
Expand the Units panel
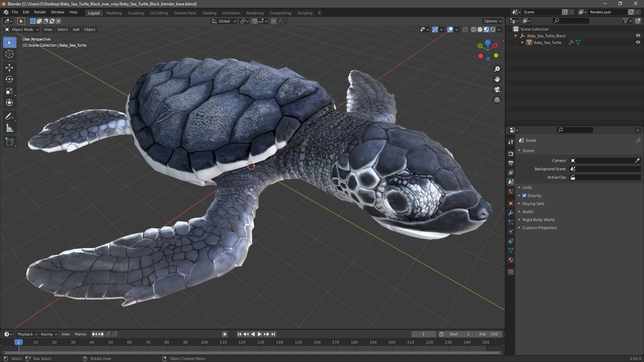tap(527, 187)
